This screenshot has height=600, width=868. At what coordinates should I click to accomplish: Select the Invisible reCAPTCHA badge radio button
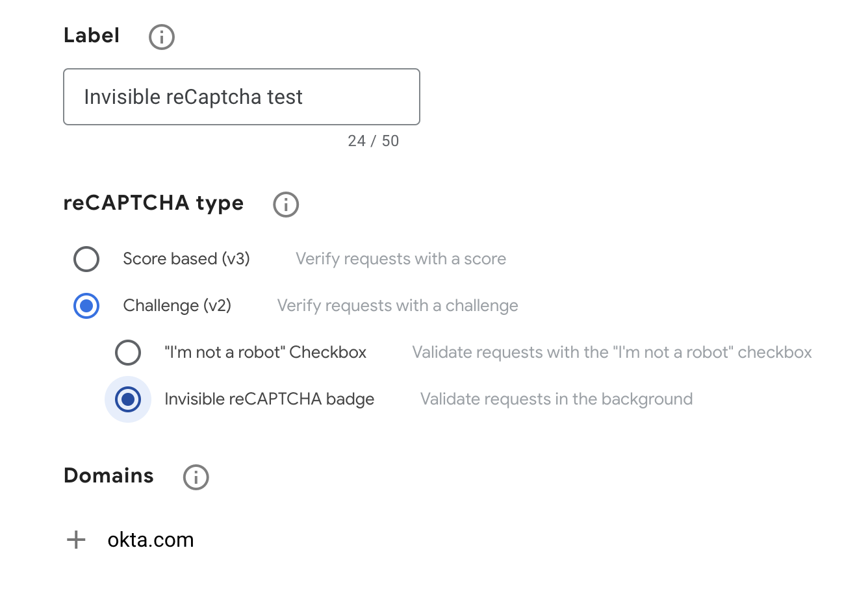point(128,399)
